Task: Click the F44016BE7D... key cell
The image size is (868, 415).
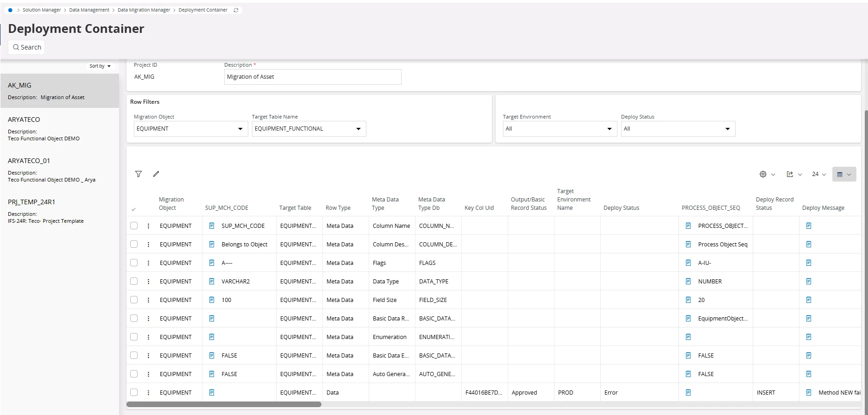Action: [x=484, y=392]
